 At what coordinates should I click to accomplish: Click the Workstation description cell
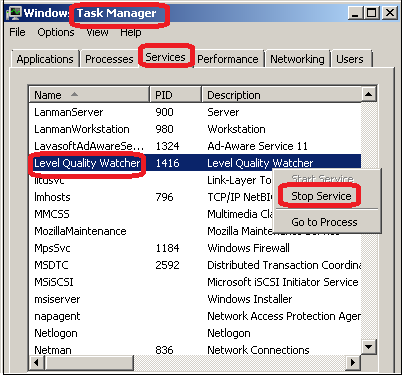coord(236,129)
